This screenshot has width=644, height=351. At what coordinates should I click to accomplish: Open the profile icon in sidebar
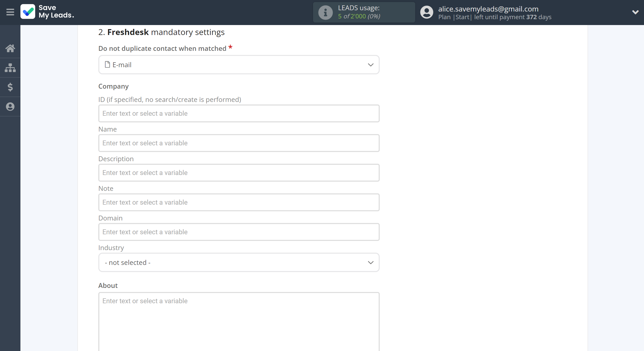pyautogui.click(x=10, y=107)
